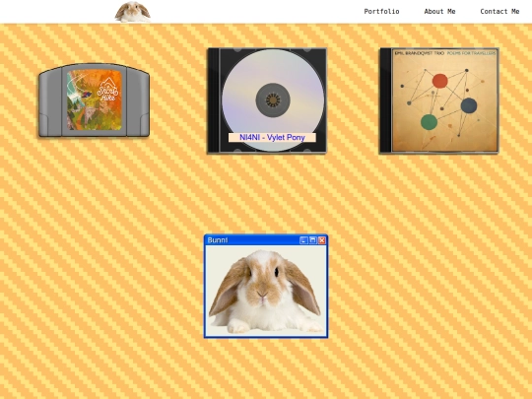Maximize the Bunni window

313,240
